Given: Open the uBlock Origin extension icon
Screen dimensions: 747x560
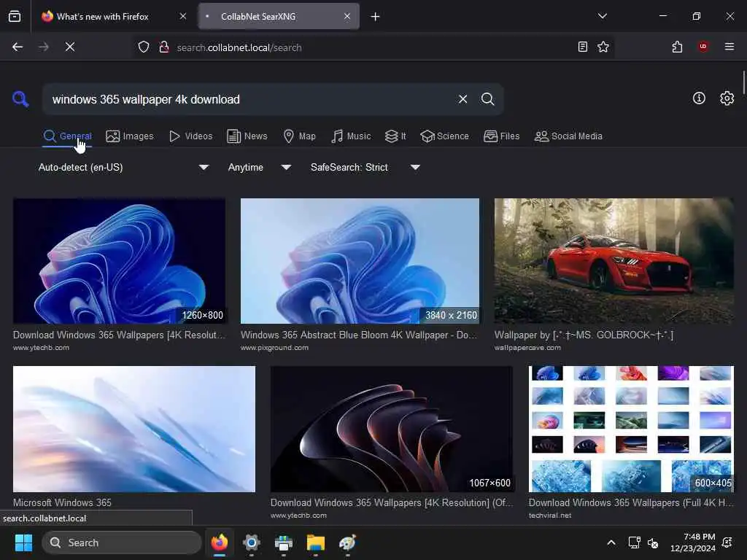Looking at the screenshot, I should [703, 47].
